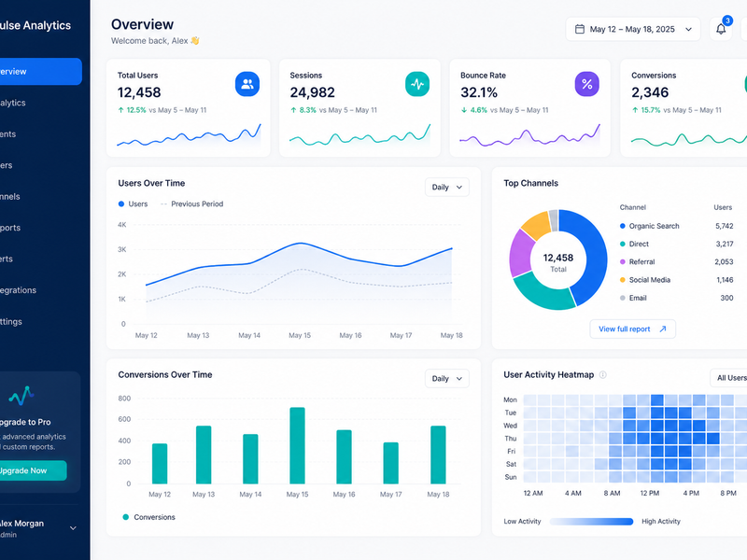Click the notification bell icon

(x=721, y=29)
